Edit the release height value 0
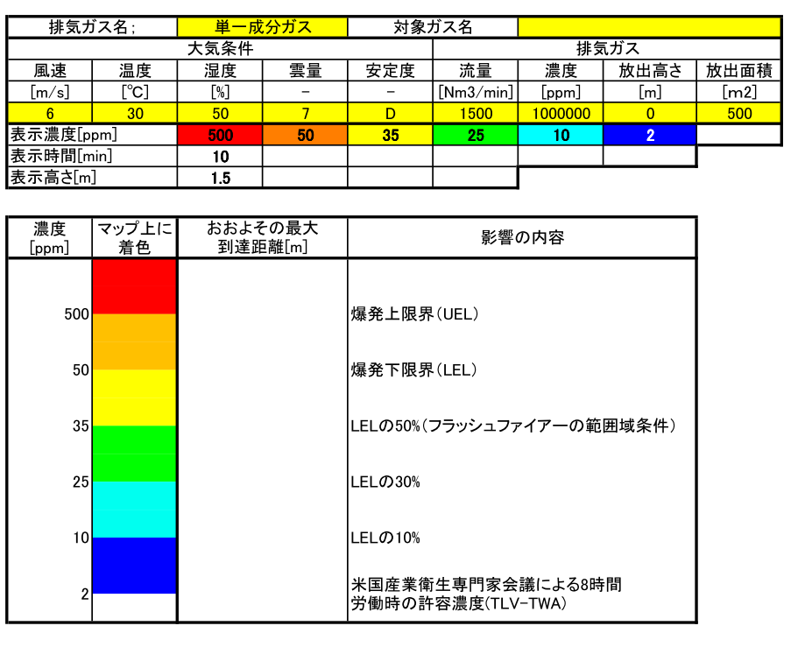The height and width of the screenshot is (654, 812). pos(650,113)
